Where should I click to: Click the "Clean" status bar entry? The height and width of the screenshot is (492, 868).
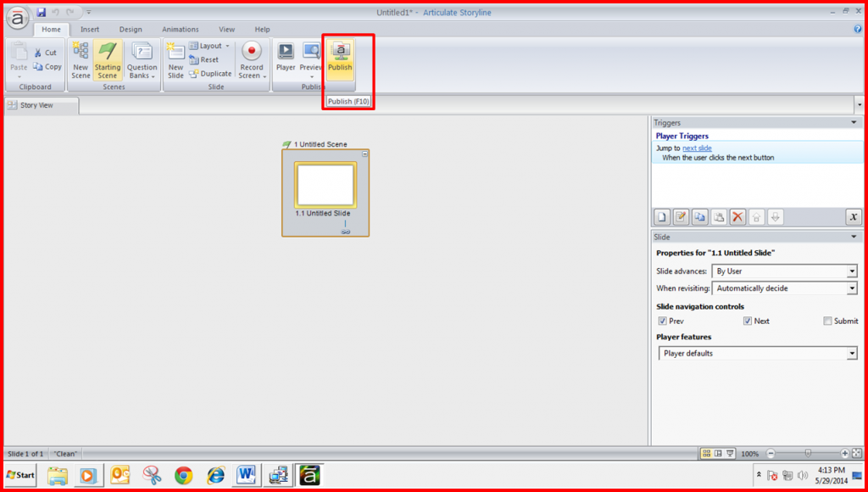(x=65, y=454)
